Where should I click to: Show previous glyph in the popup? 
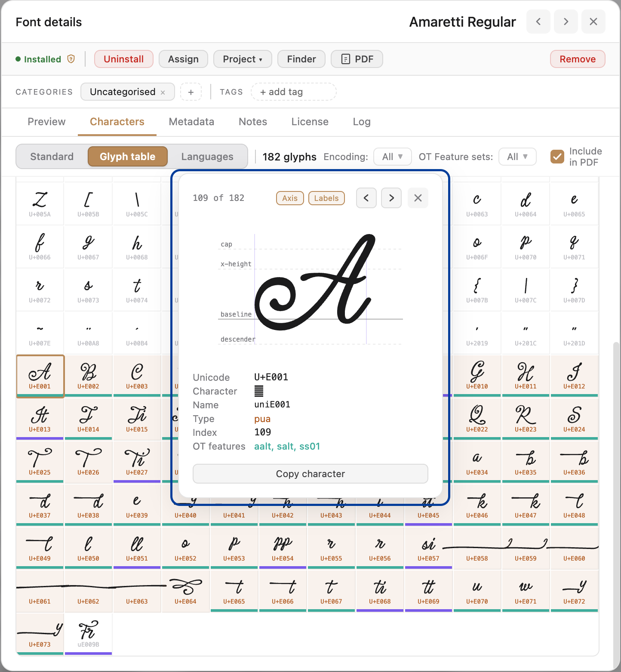[x=366, y=198]
